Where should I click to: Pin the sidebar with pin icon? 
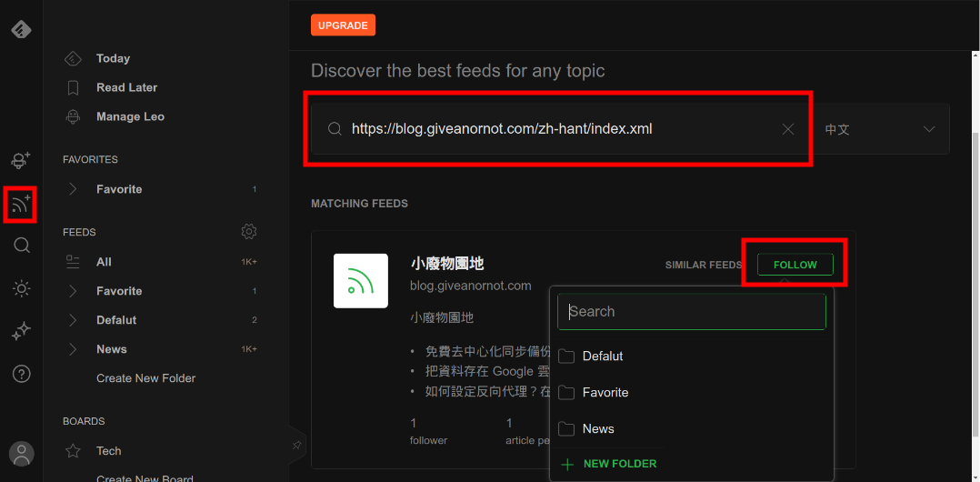pyautogui.click(x=296, y=445)
